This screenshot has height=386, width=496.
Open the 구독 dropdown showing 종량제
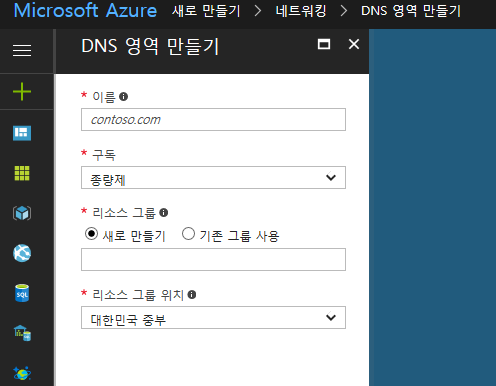click(x=213, y=178)
